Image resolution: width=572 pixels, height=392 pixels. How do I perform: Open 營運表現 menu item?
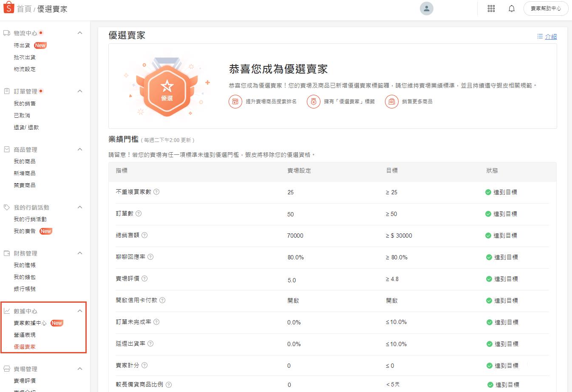[x=25, y=335]
